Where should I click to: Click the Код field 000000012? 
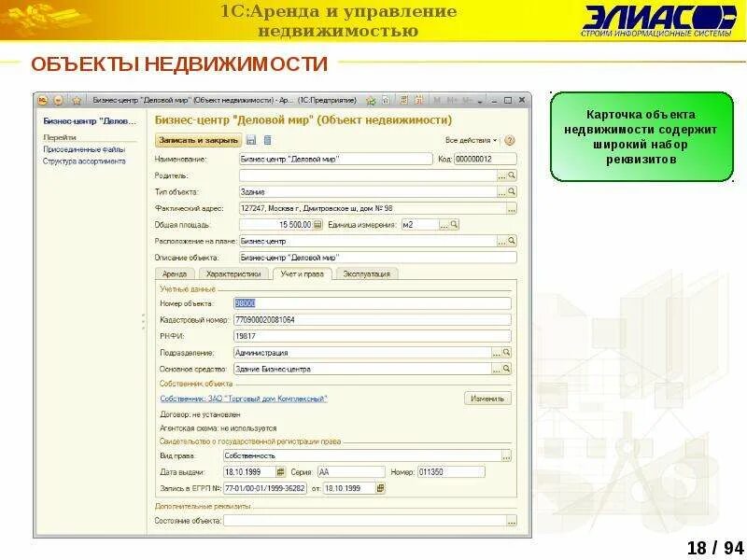(486, 159)
